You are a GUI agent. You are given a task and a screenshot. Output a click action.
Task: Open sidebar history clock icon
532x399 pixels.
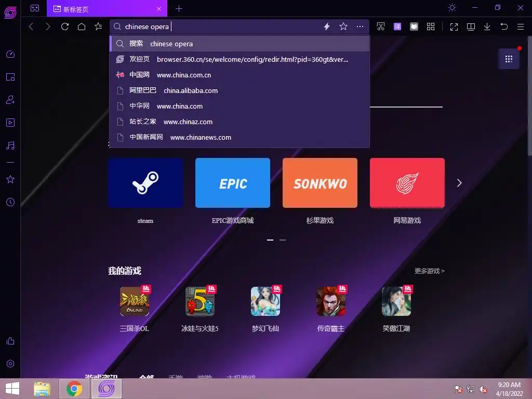10,202
